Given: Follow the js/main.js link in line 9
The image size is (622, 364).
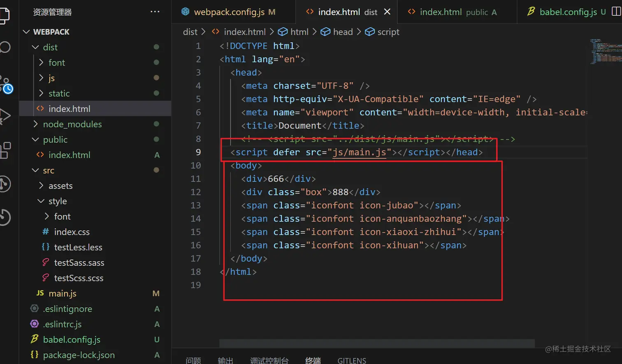Looking at the screenshot, I should pos(359,152).
